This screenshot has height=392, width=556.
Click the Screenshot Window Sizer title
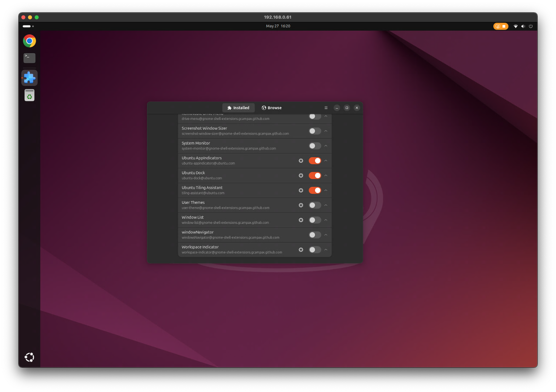pyautogui.click(x=204, y=128)
